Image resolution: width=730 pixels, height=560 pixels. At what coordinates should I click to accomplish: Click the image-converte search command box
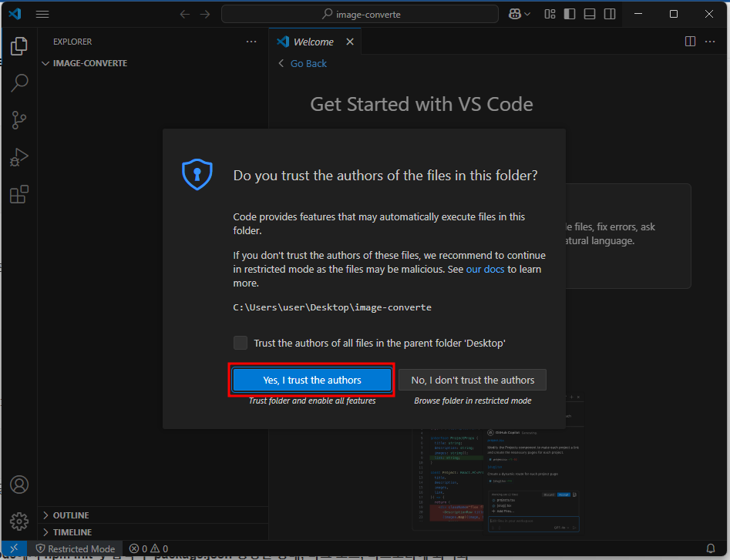359,15
